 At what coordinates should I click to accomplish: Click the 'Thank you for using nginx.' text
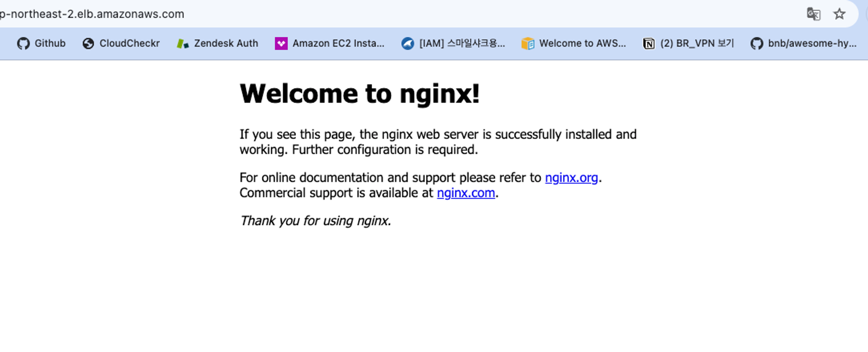316,221
